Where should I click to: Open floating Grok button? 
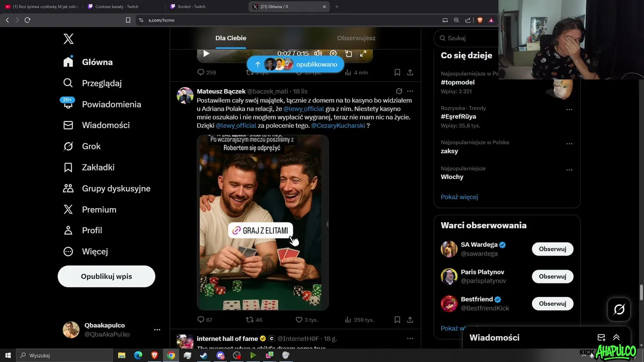(x=619, y=310)
